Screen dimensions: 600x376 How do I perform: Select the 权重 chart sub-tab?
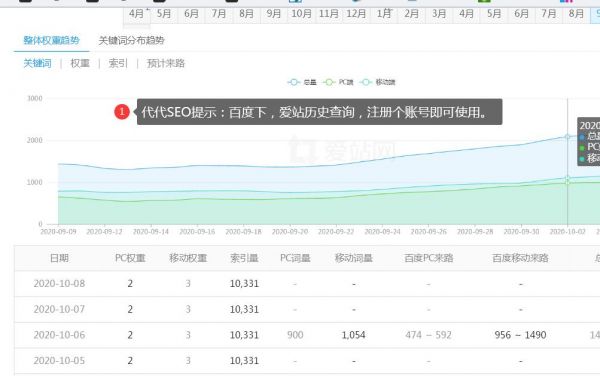(80, 63)
